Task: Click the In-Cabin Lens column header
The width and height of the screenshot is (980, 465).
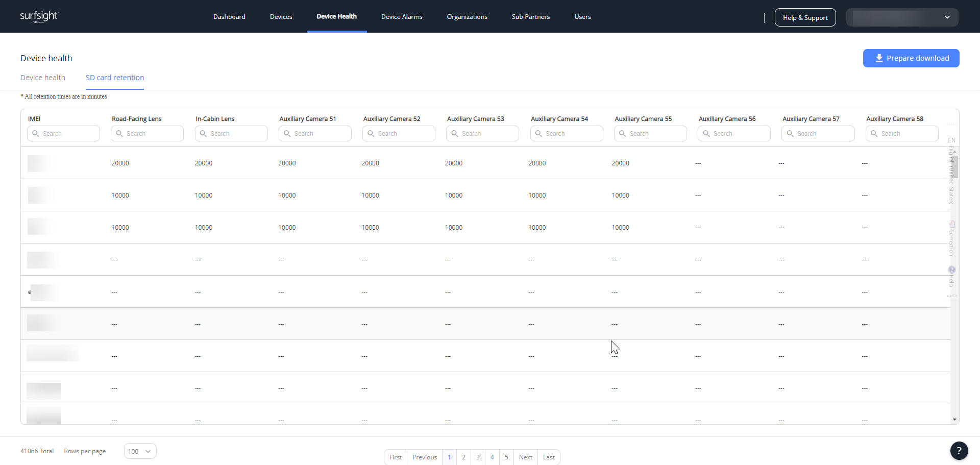Action: (215, 119)
